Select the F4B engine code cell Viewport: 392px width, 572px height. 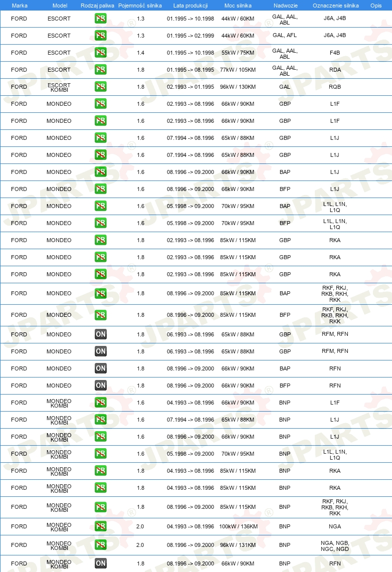tap(335, 53)
